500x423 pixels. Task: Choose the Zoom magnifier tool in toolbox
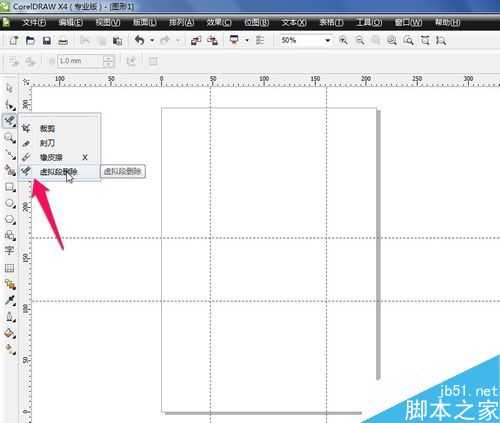(x=9, y=138)
